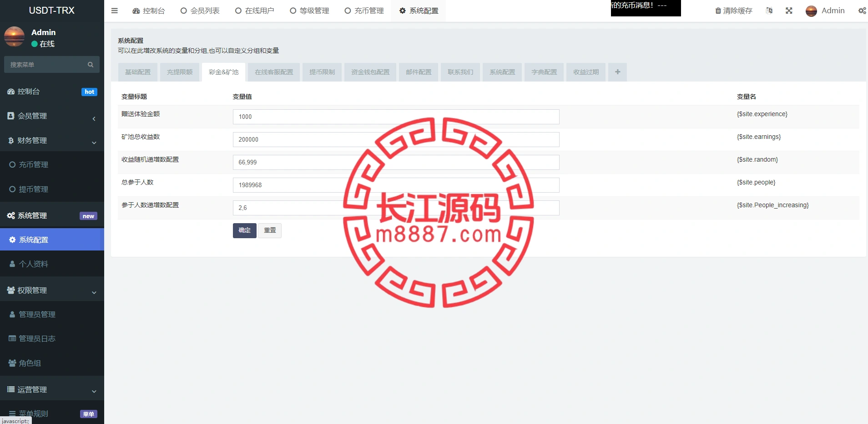Click the 矿池总收益数 input field
868x424 pixels.
(396, 139)
